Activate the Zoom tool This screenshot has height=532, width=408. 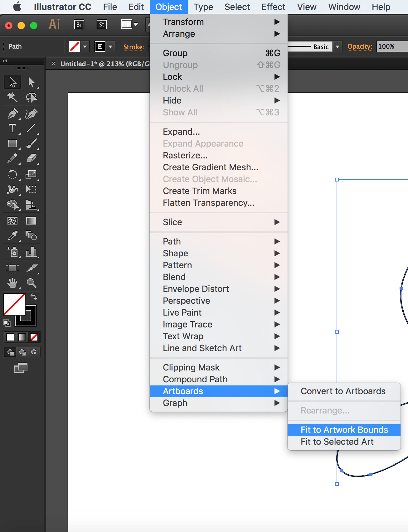pos(31,283)
